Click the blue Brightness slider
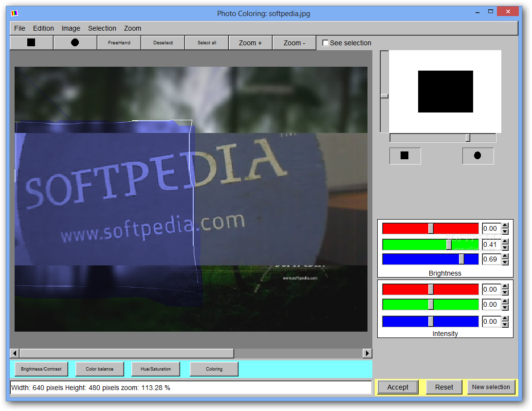 tap(430, 259)
